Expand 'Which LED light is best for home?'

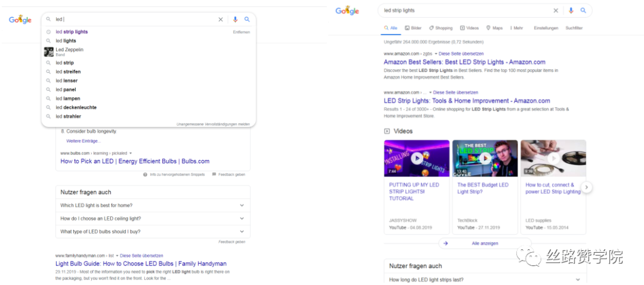pyautogui.click(x=153, y=205)
